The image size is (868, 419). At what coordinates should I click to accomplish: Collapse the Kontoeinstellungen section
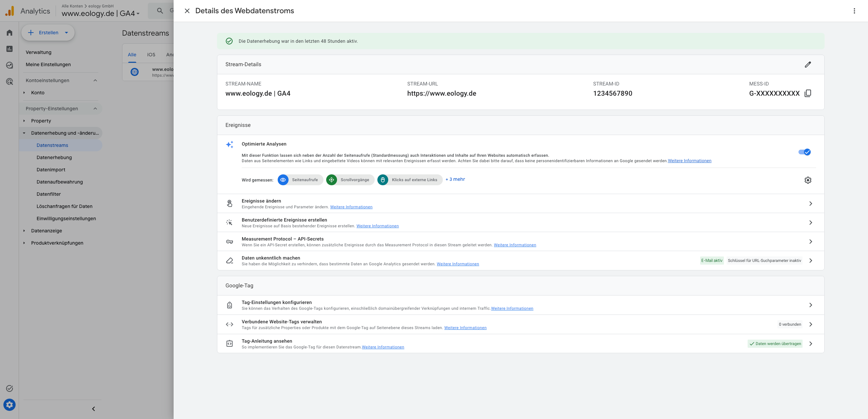(x=95, y=80)
